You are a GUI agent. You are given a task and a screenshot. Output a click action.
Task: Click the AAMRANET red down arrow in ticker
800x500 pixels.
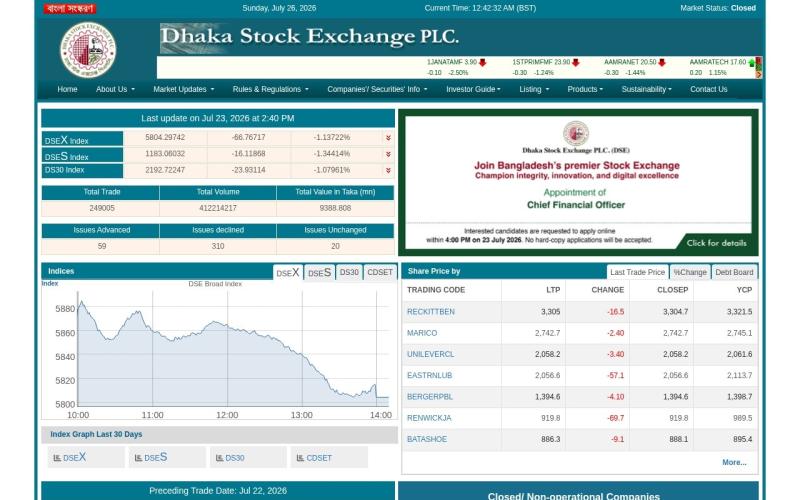tap(662, 62)
